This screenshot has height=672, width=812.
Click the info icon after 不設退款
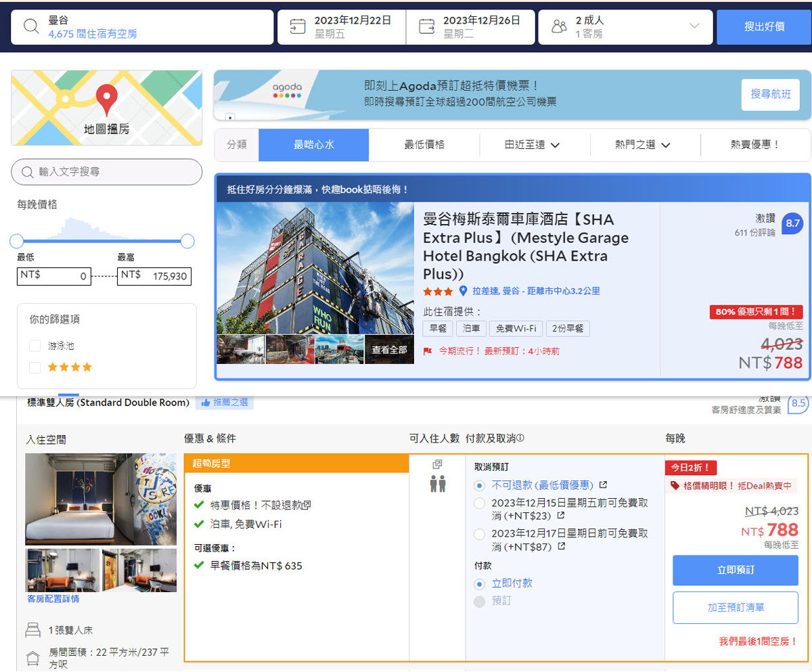coord(307,505)
